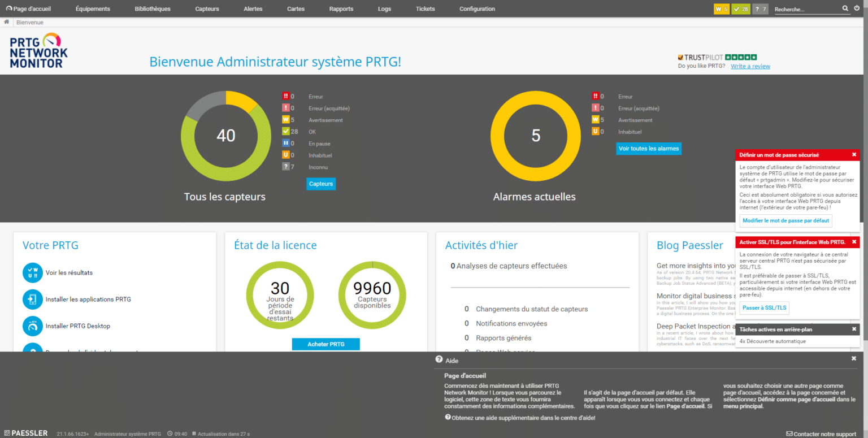Viewport: 868px width, 438px height.
Task: Click the clock icon showing 09:40
Action: pos(170,434)
